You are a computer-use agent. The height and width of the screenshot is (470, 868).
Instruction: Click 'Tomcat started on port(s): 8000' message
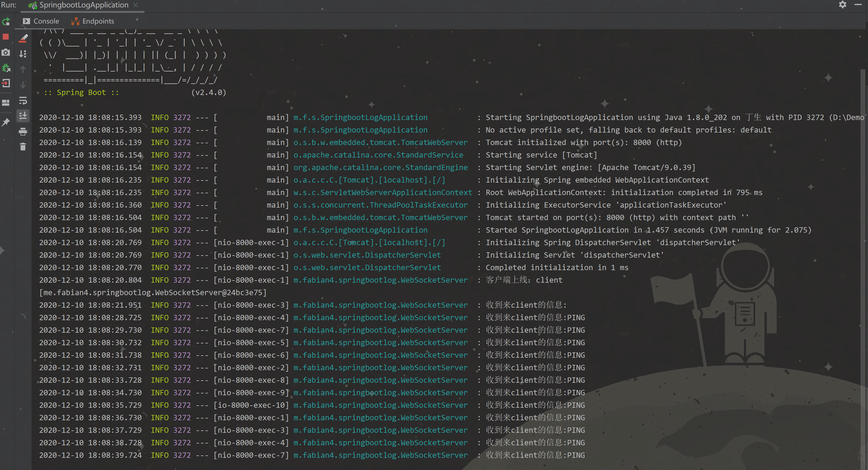click(617, 217)
